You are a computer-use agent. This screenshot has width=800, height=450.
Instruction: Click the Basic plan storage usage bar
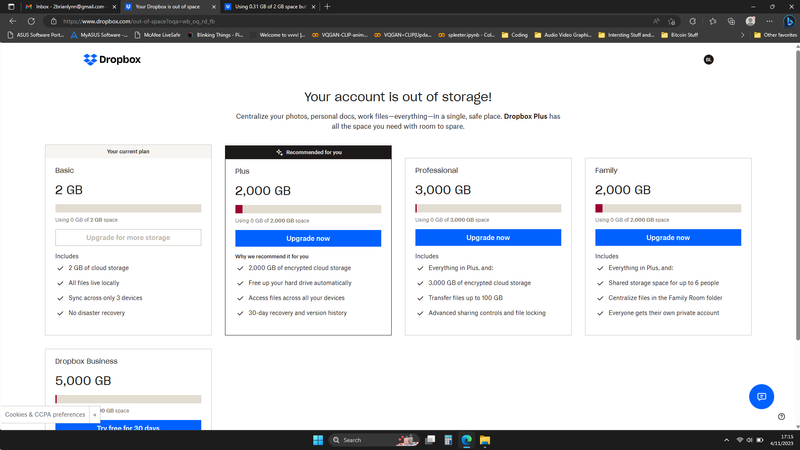(x=128, y=209)
